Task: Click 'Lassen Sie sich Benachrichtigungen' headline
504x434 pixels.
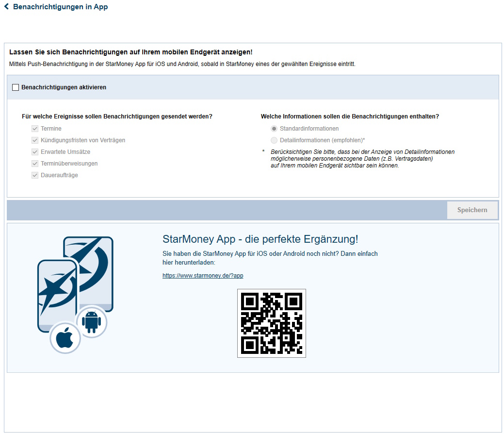Action: pyautogui.click(x=131, y=52)
